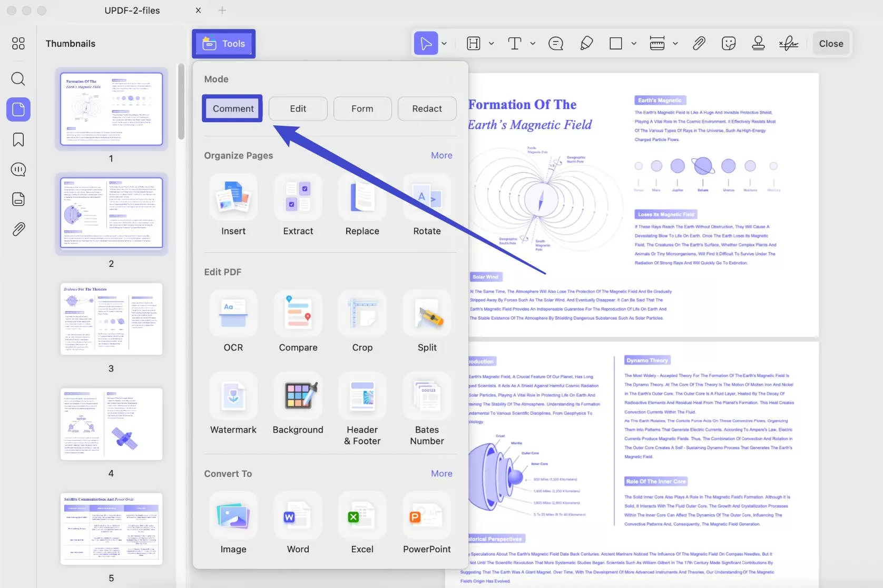Open the Bates Number tool
The width and height of the screenshot is (883, 588).
[427, 395]
